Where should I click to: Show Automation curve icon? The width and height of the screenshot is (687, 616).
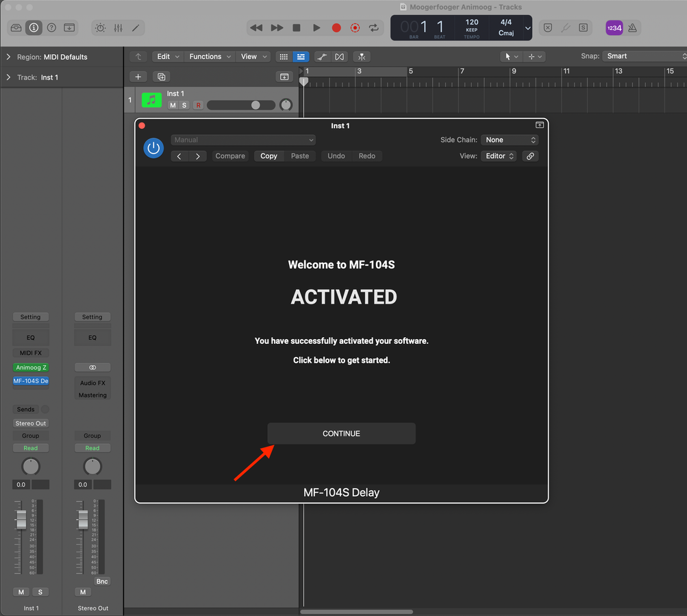click(x=322, y=57)
